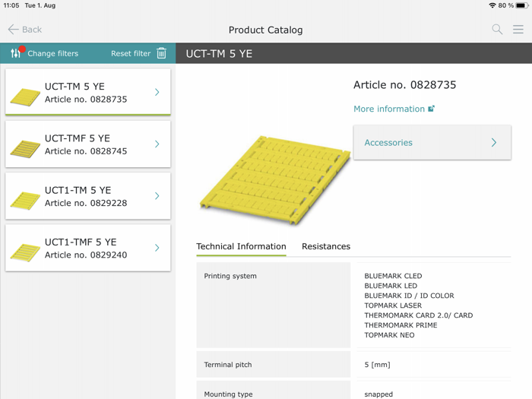The image size is (532, 399).
Task: Expand the UCT1-TM 5 YE row chevron
Action: [157, 196]
